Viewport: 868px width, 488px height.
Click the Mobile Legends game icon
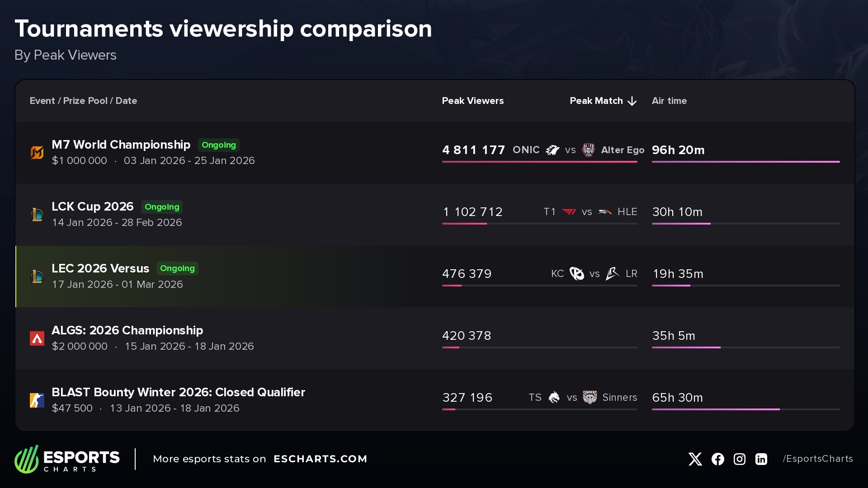(x=37, y=153)
